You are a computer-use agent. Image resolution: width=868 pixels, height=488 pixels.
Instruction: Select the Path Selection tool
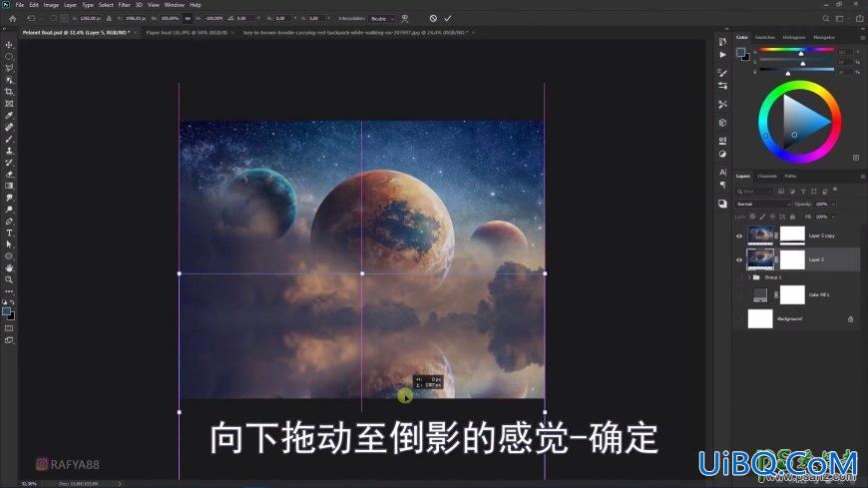pos(9,244)
